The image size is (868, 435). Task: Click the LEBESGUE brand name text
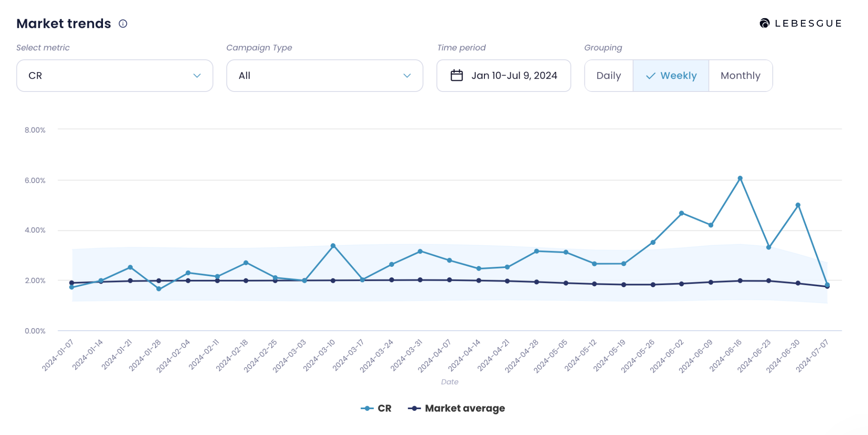click(807, 23)
